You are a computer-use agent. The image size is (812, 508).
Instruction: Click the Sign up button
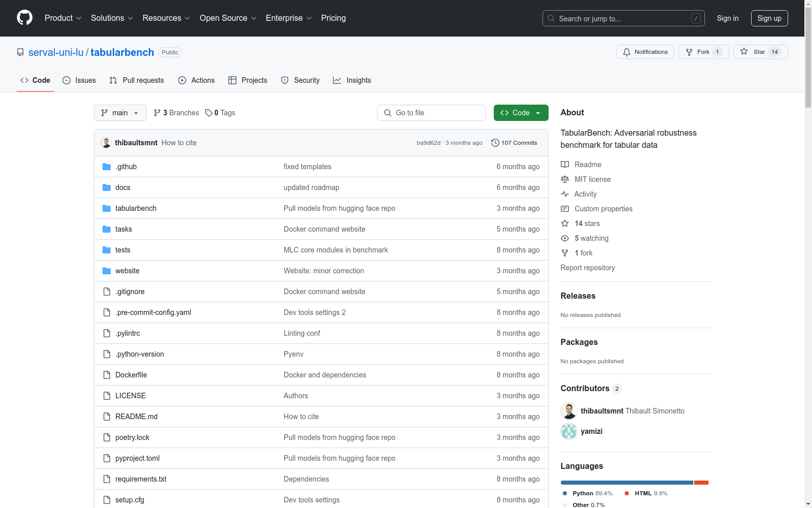[769, 18]
